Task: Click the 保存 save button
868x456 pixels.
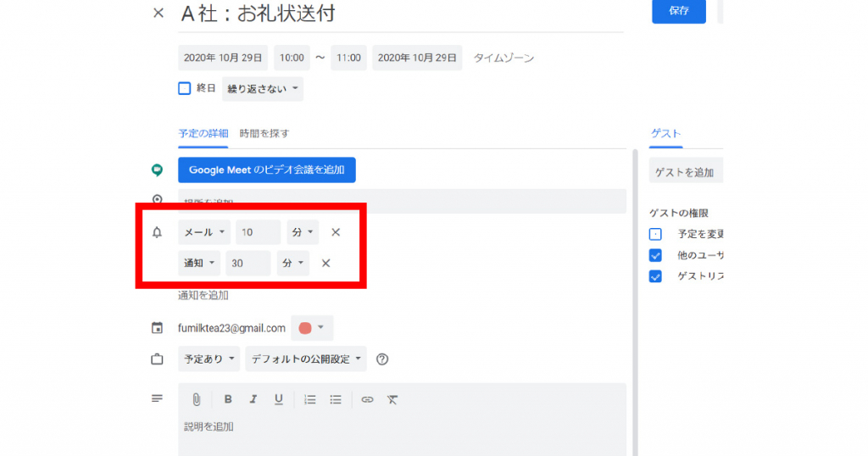Action: (x=678, y=11)
